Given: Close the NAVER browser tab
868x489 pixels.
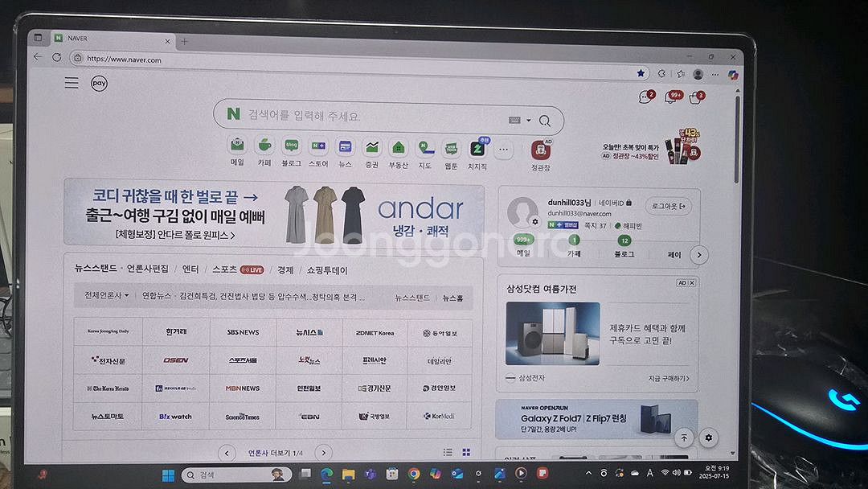Looking at the screenshot, I should coord(167,41).
